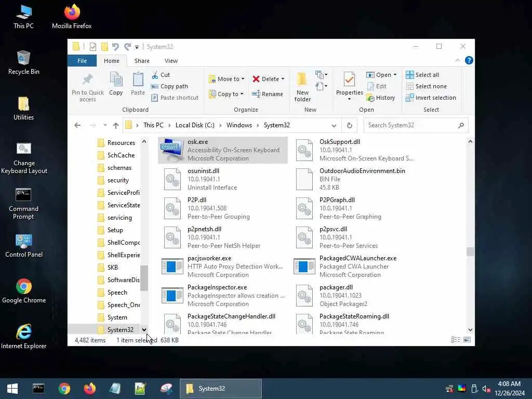Select pacjsworker.exe file
The image size is (532, 399).
[223, 267]
